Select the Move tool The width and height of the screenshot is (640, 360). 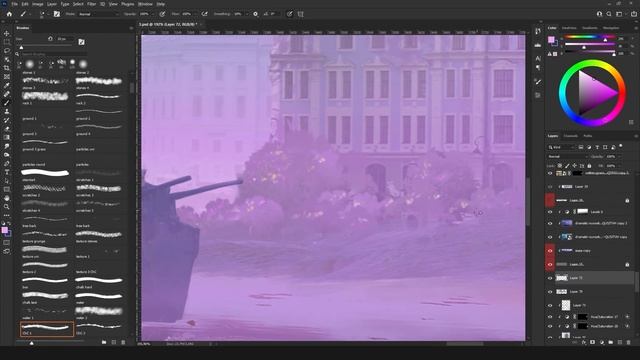pos(7,33)
